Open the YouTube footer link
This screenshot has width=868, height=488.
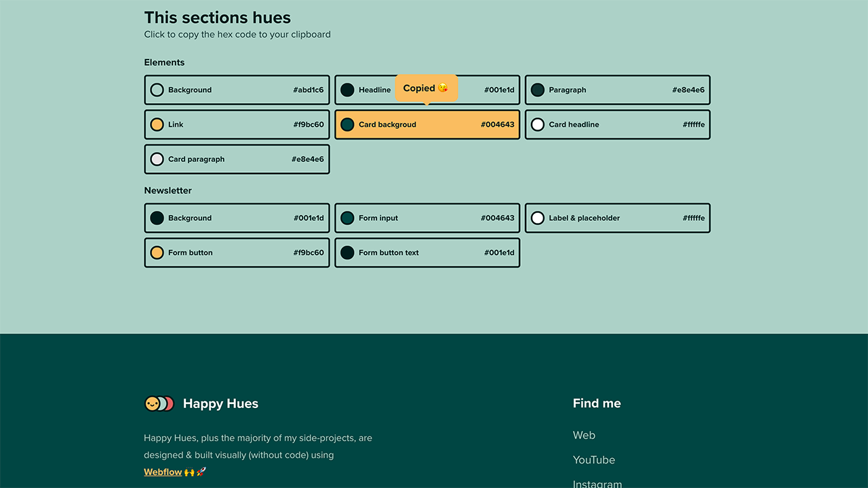593,460
